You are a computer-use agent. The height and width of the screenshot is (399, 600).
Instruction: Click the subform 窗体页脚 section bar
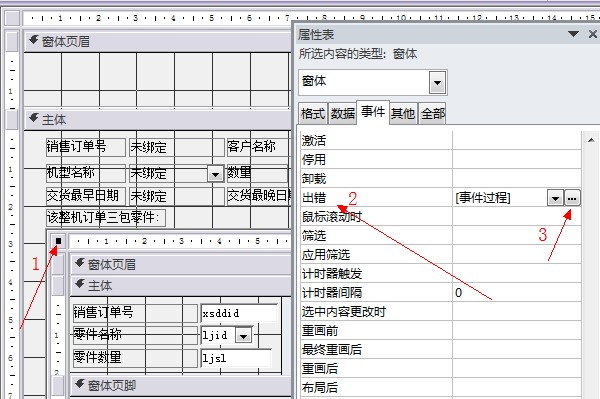coord(181,385)
